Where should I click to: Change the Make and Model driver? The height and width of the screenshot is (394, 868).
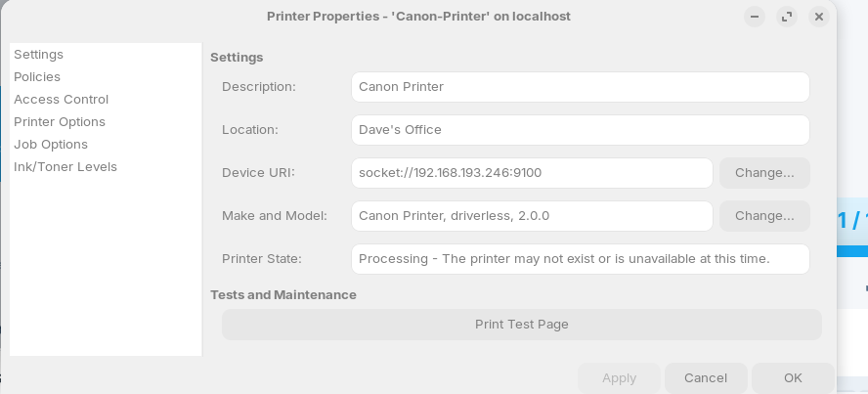[x=764, y=216]
